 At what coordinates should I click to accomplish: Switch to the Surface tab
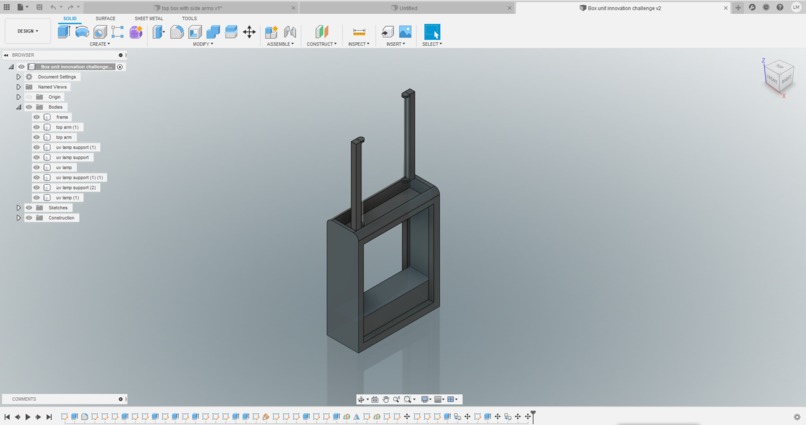[x=105, y=19]
